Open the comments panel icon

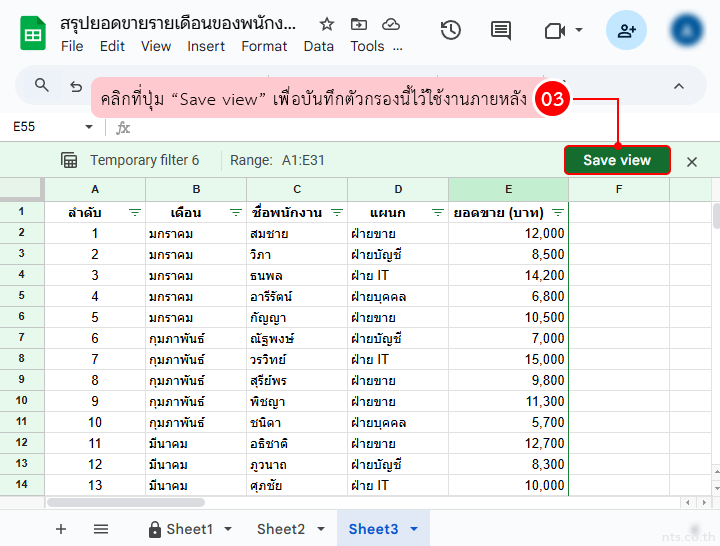pos(501,30)
